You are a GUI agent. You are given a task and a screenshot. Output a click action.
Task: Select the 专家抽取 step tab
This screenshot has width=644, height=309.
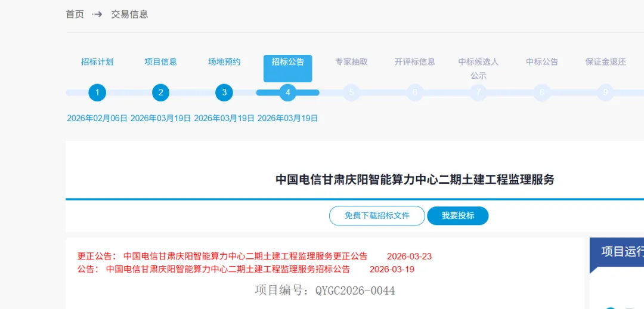tap(352, 62)
